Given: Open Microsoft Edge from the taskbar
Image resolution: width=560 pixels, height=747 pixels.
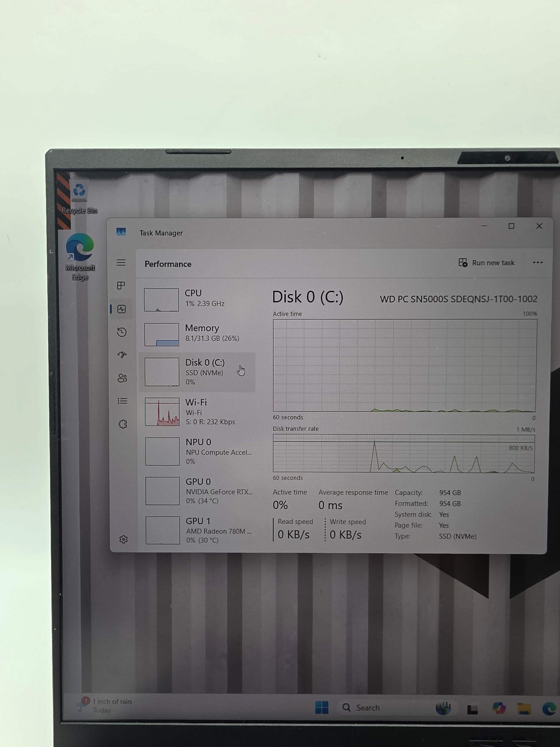Looking at the screenshot, I should point(549,709).
